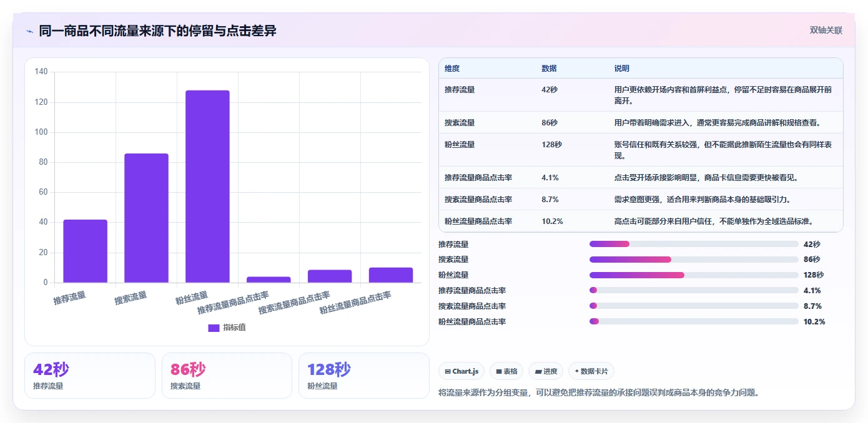This screenshot has height=423, width=868.
Task: Click the 推荐流量商品点击率 cell in the table
Action: (478, 178)
